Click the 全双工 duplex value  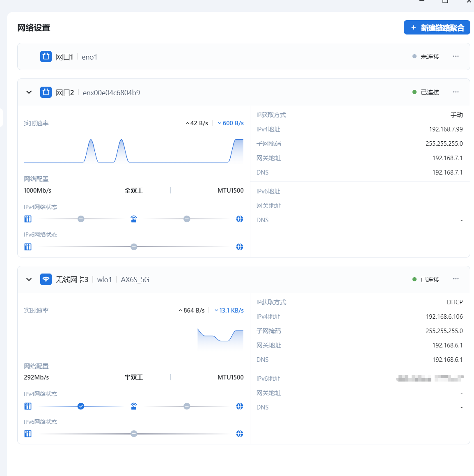click(134, 190)
